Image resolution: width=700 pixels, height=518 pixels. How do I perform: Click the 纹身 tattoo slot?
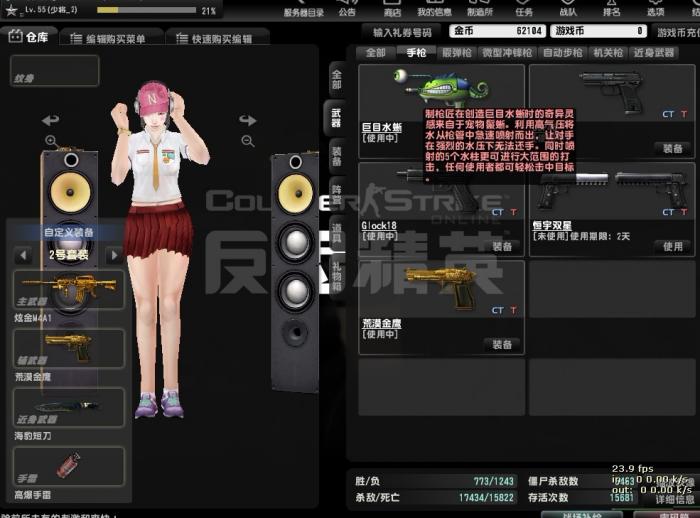pyautogui.click(x=54, y=71)
